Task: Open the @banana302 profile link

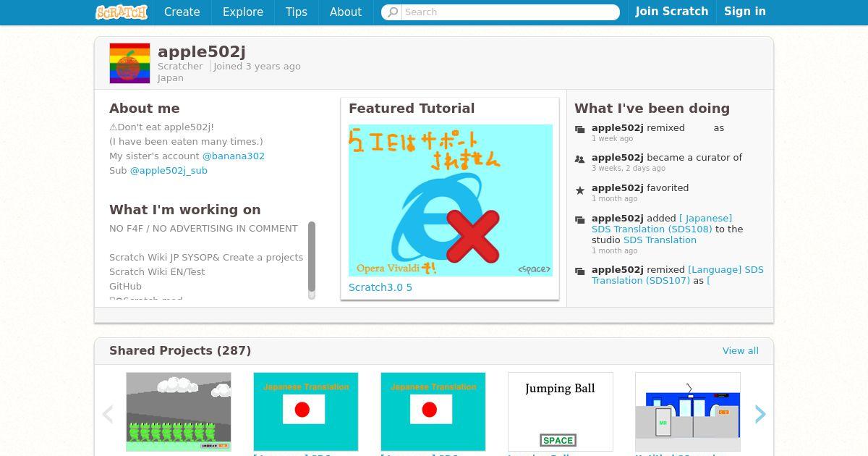Action: pyautogui.click(x=234, y=156)
